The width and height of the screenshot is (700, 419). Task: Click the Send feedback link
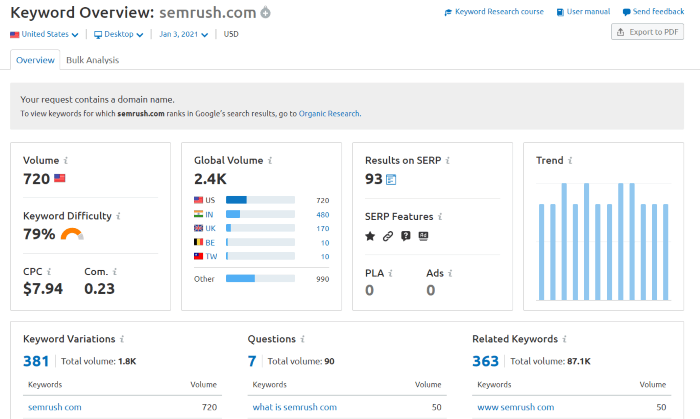653,12
